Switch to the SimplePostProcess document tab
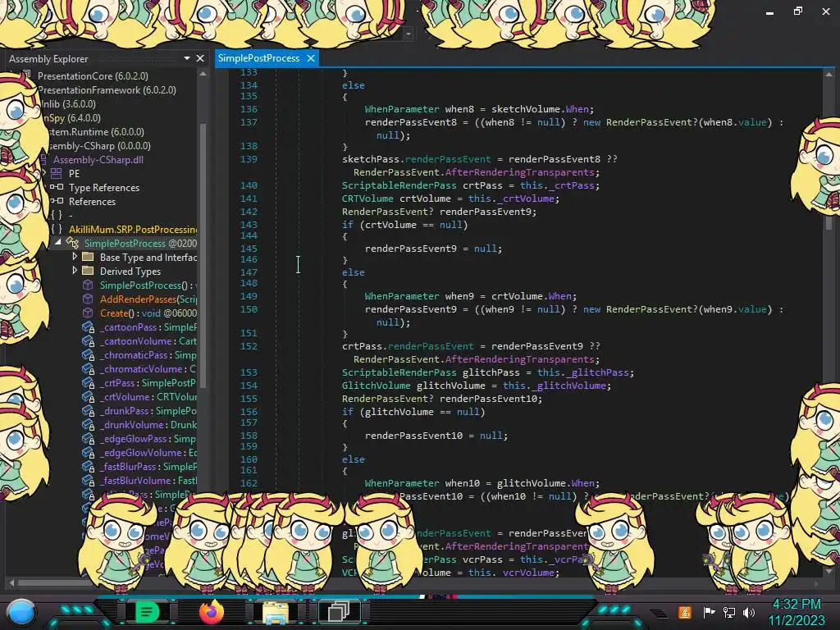 click(258, 58)
